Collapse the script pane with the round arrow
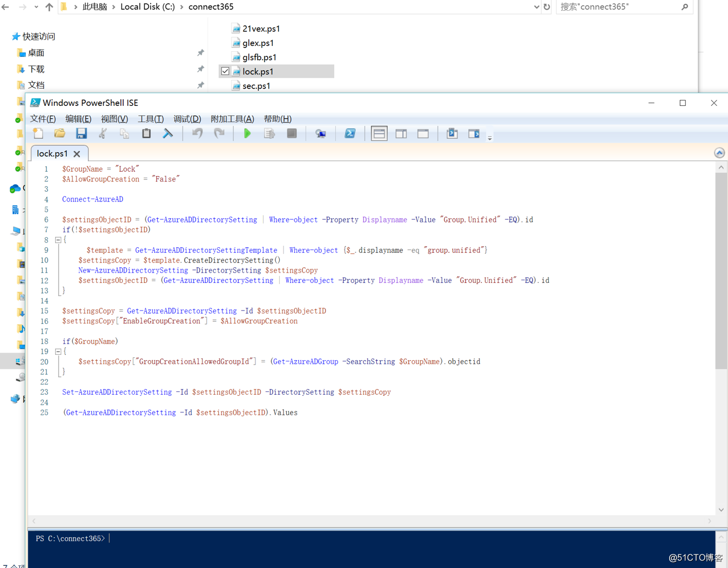The image size is (728, 568). click(x=719, y=153)
